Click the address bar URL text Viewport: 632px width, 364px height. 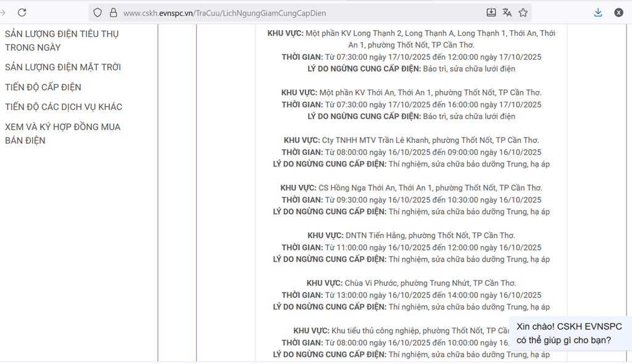pos(225,13)
